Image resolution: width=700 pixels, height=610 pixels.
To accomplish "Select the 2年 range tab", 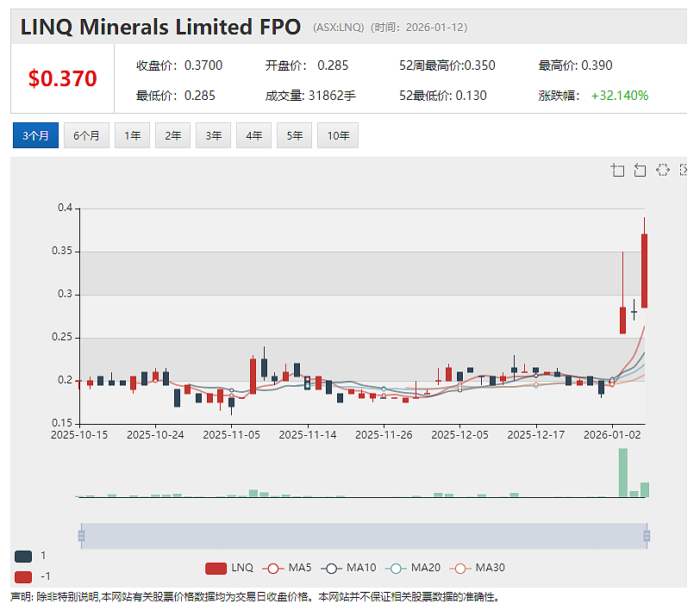I will click(172, 135).
